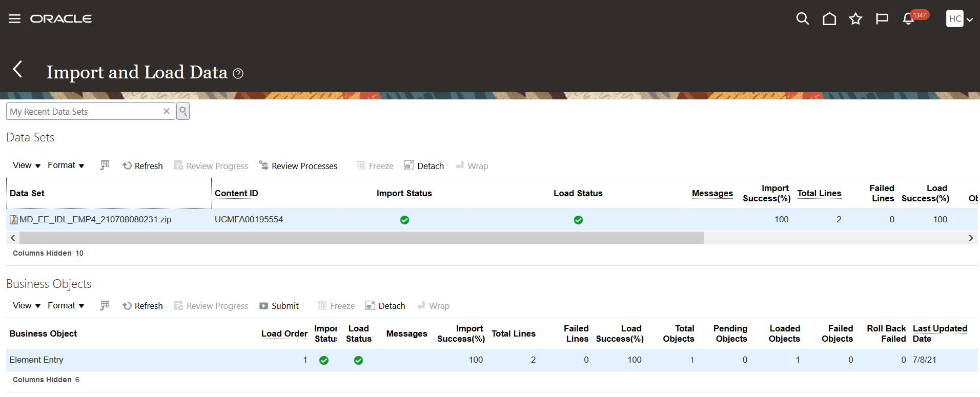Open help for Import and Load Data

click(x=238, y=74)
